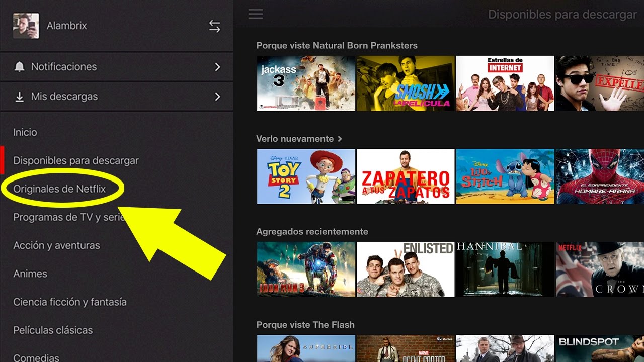This screenshot has width=644, height=362.
Task: Select Acción y aventuras category
Action: (x=56, y=245)
